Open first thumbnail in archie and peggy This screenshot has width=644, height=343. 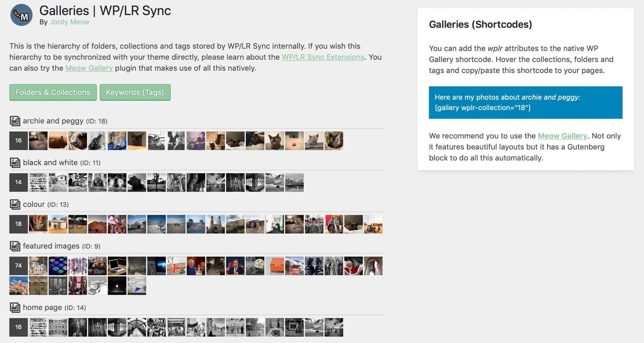(38, 141)
